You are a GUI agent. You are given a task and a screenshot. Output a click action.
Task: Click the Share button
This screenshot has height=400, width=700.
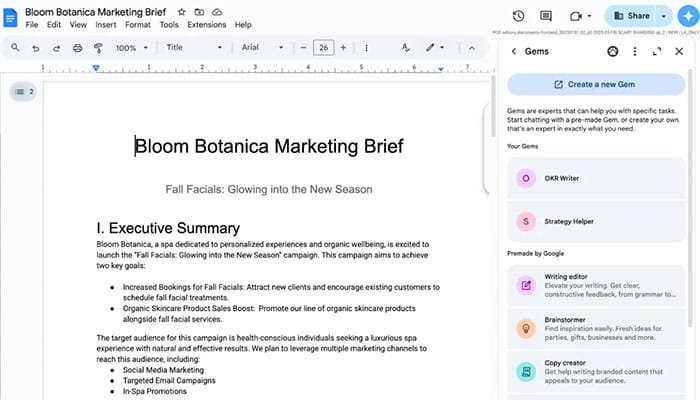[x=630, y=16]
